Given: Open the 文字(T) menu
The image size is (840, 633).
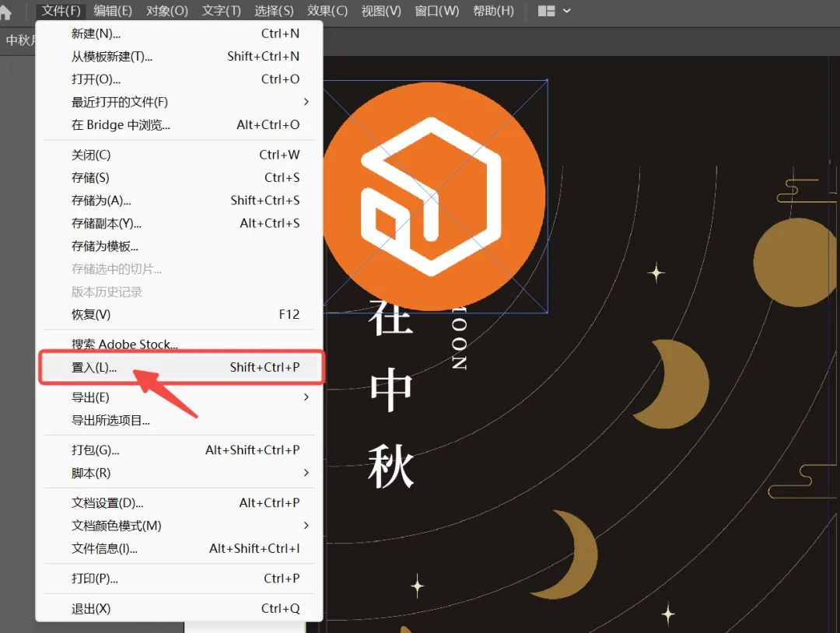Looking at the screenshot, I should (221, 11).
